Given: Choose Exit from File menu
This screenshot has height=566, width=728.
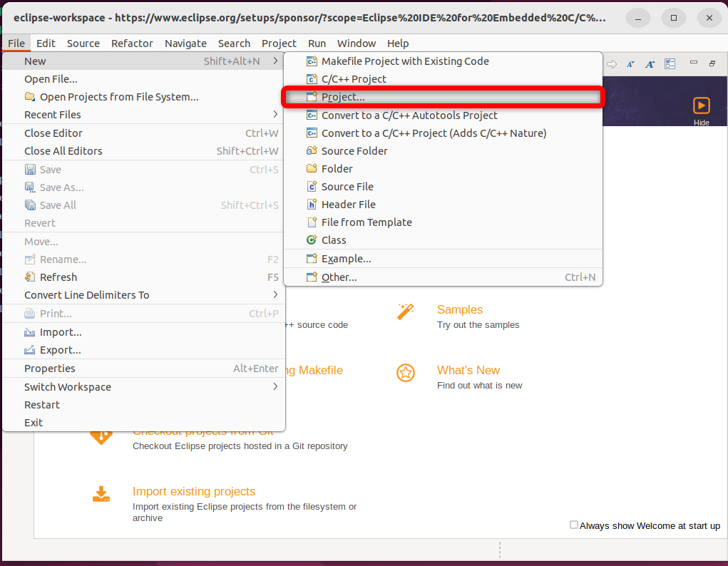Looking at the screenshot, I should [x=143, y=423].
